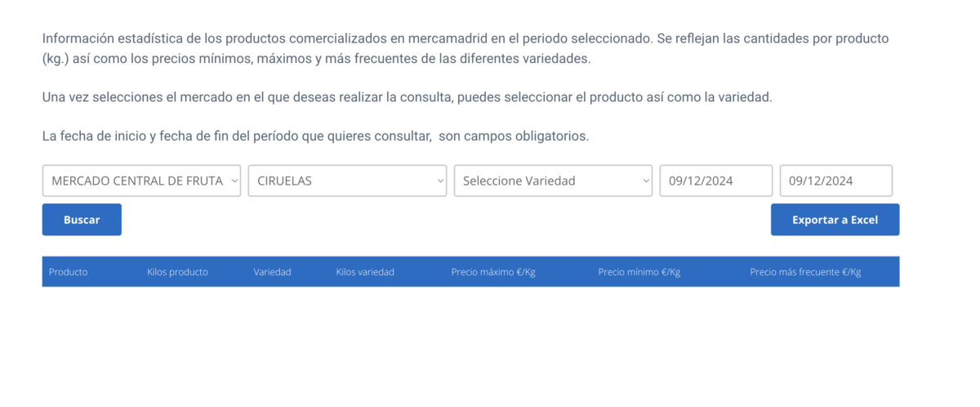
Task: Click the paragraph starting 'Información estadística'
Action: point(465,49)
